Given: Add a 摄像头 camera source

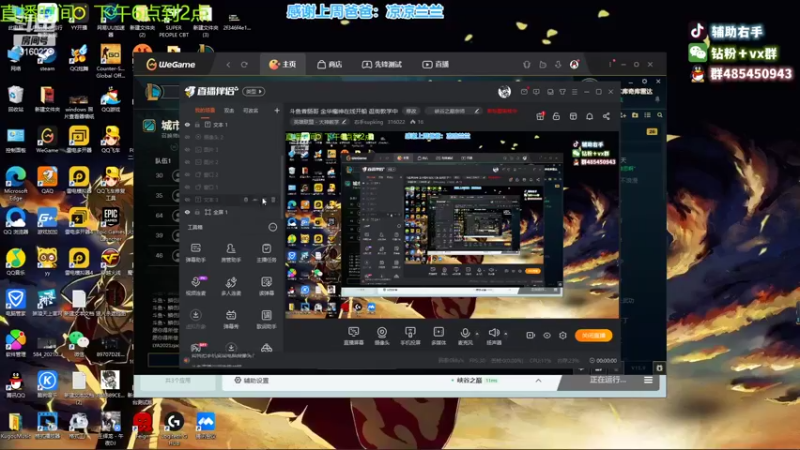Looking at the screenshot, I should coord(382,336).
